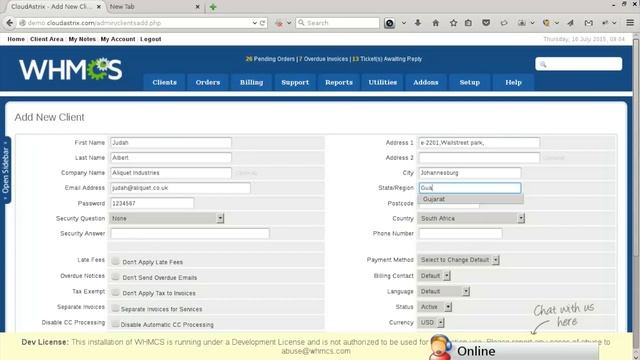Image resolution: width=640 pixels, height=360 pixels.
Task: Go back with the browser back arrow
Action: point(10,23)
